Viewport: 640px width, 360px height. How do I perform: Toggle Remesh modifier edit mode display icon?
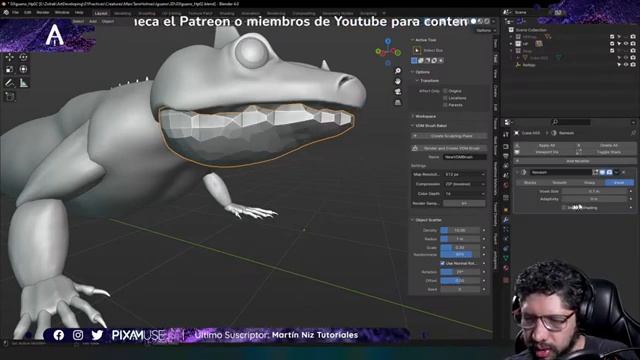tap(596, 172)
